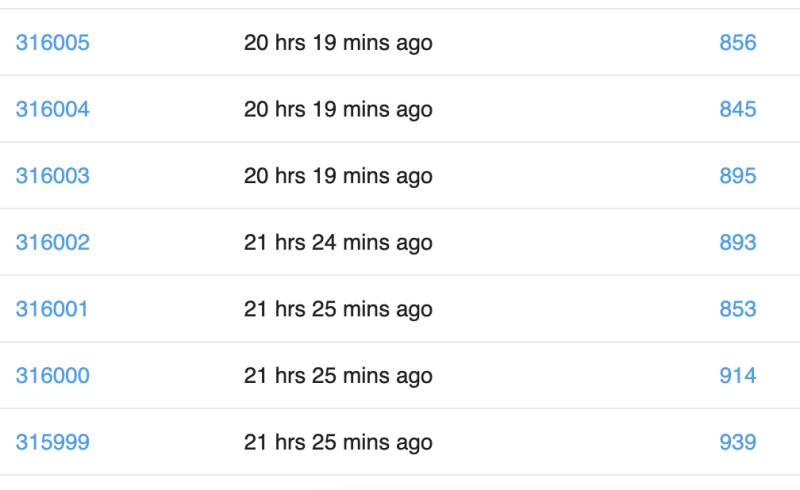Click the 895 count link
Image resolution: width=800 pixels, height=490 pixels.
point(738,176)
